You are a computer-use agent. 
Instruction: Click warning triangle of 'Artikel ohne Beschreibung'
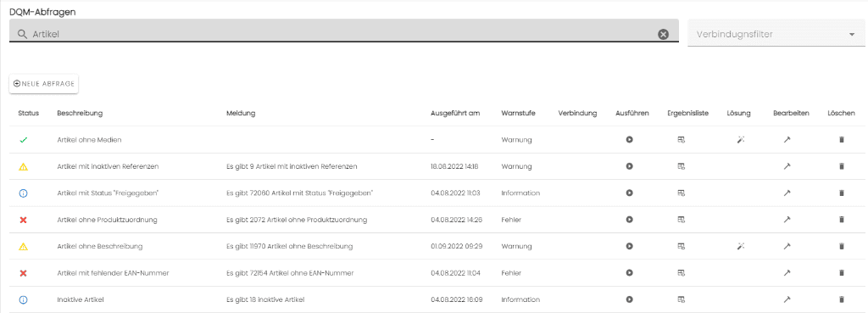coord(23,246)
